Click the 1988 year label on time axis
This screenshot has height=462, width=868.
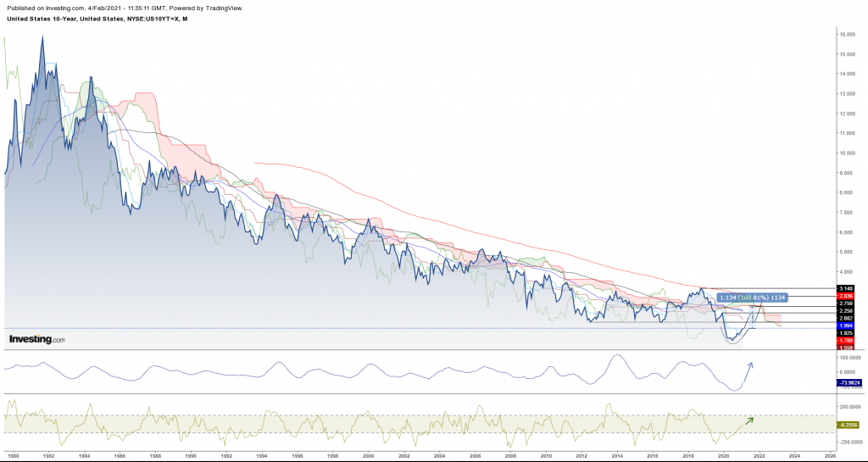(x=155, y=457)
